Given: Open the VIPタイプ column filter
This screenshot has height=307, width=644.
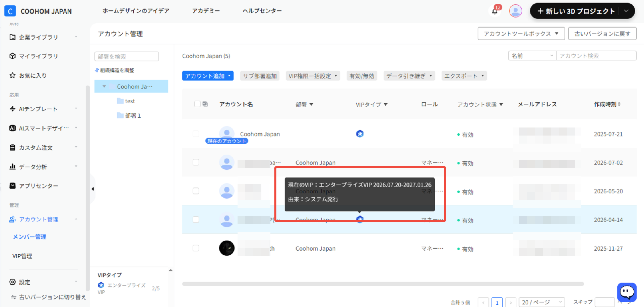Looking at the screenshot, I should [386, 104].
